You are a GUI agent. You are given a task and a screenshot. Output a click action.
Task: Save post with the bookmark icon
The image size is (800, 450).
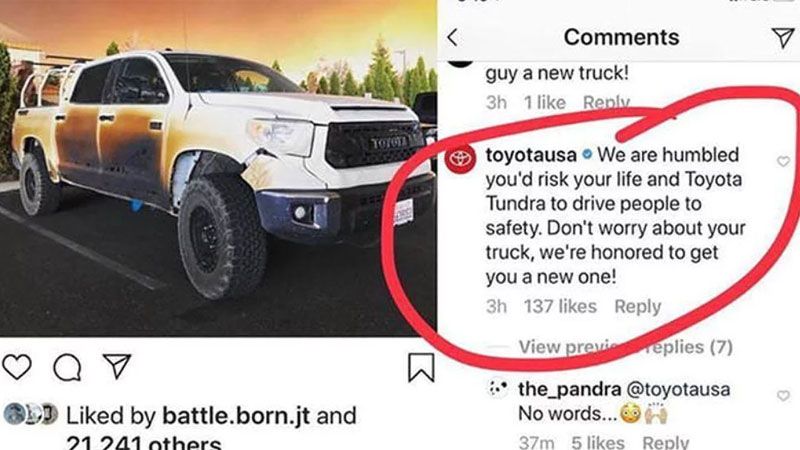[421, 367]
